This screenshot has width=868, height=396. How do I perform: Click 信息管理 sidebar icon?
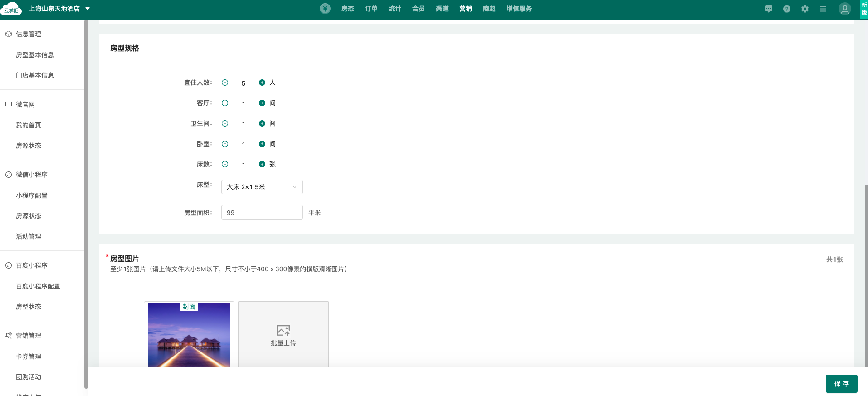coord(9,34)
